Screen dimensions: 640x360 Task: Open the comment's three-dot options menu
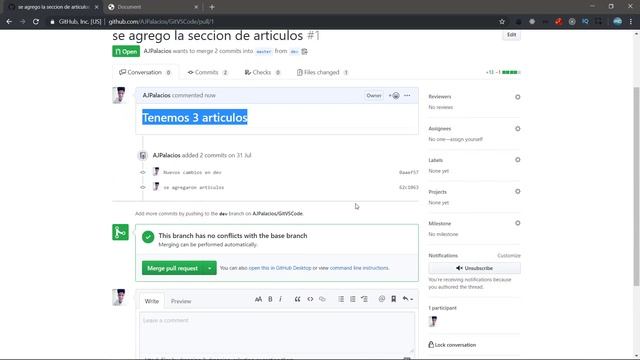(407, 96)
